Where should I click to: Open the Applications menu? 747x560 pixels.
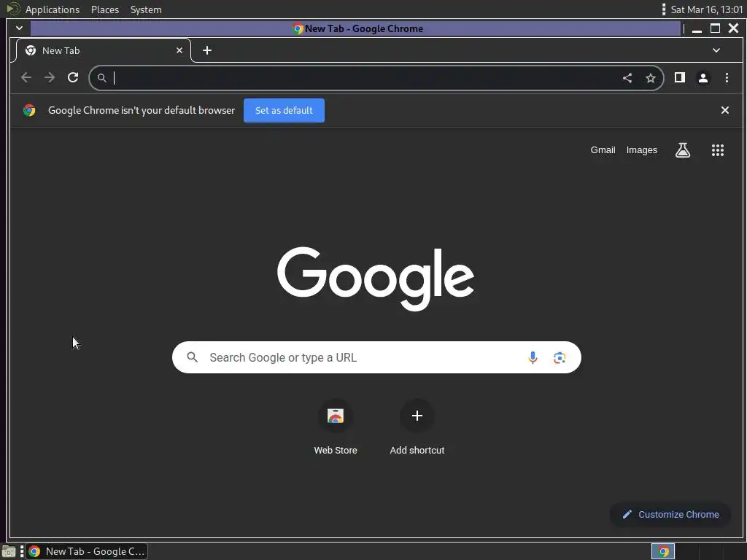(53, 9)
